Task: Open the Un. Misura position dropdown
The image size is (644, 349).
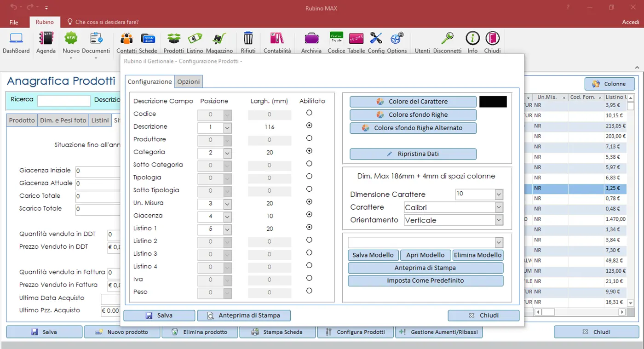Action: [227, 204]
